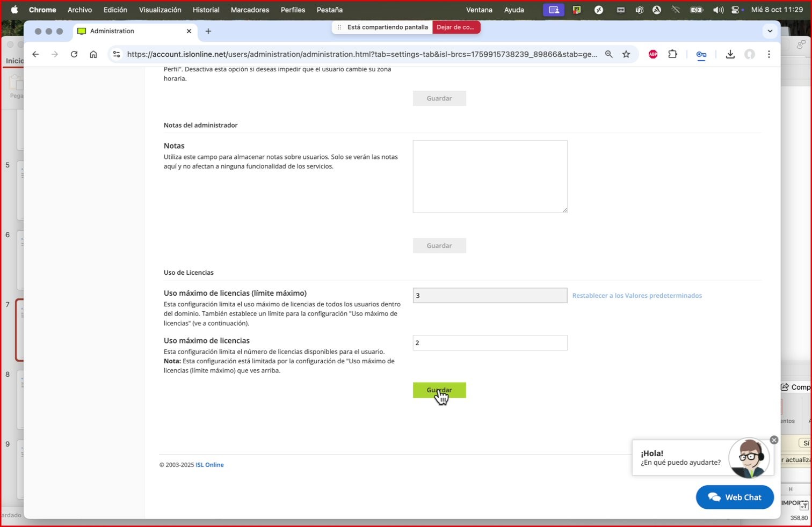
Task: Open the Web Chat button
Action: 735,497
